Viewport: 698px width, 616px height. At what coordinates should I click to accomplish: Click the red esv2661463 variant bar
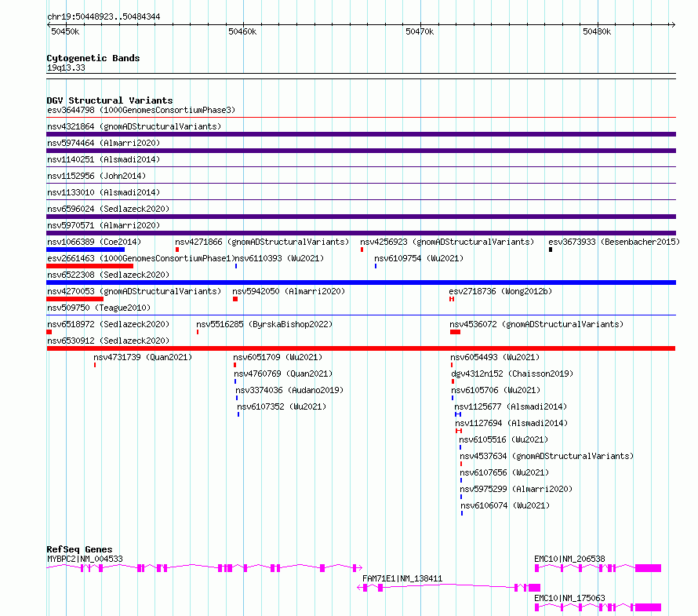click(90, 266)
